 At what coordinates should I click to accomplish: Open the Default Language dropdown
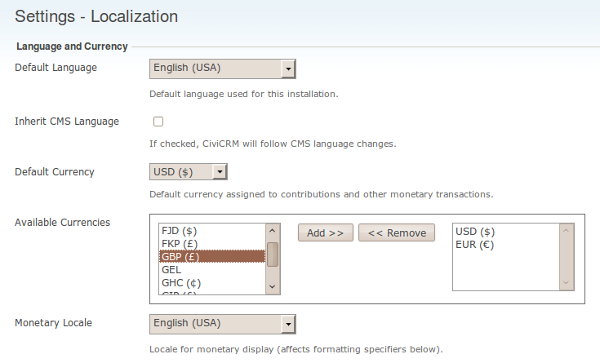[222, 69]
